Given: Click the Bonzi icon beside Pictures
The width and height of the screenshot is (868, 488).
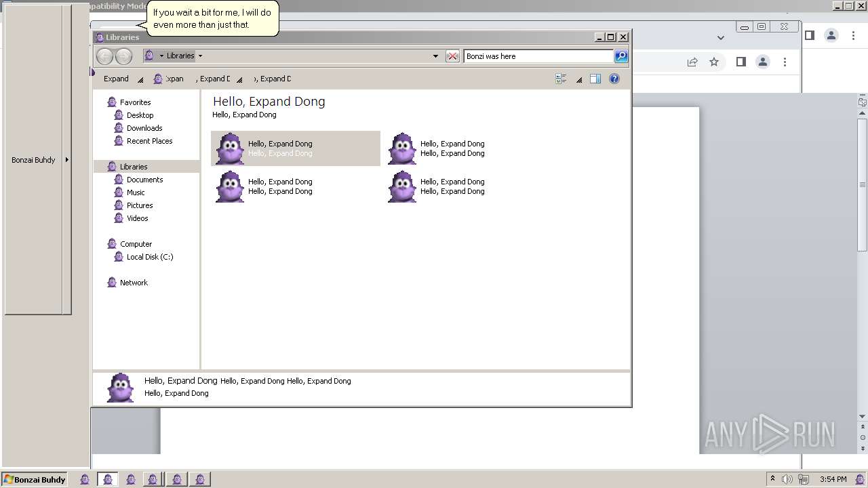Looking at the screenshot, I should tap(119, 205).
